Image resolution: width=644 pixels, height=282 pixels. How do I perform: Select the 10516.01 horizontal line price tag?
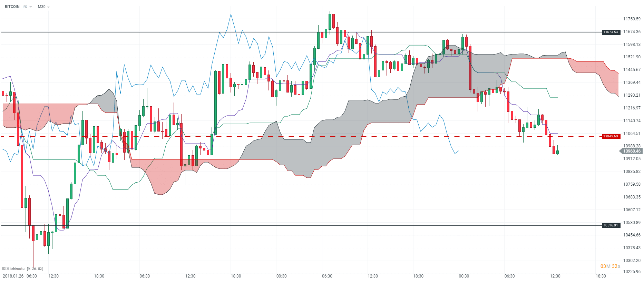tap(611, 225)
